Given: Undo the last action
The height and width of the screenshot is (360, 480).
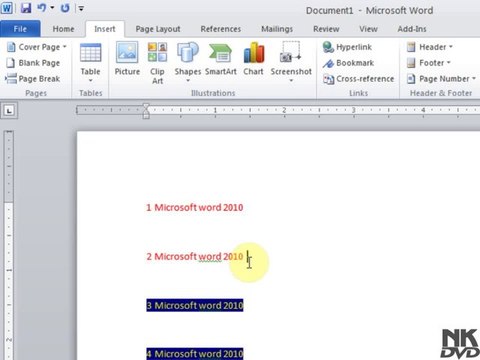Looking at the screenshot, I should point(41,8).
